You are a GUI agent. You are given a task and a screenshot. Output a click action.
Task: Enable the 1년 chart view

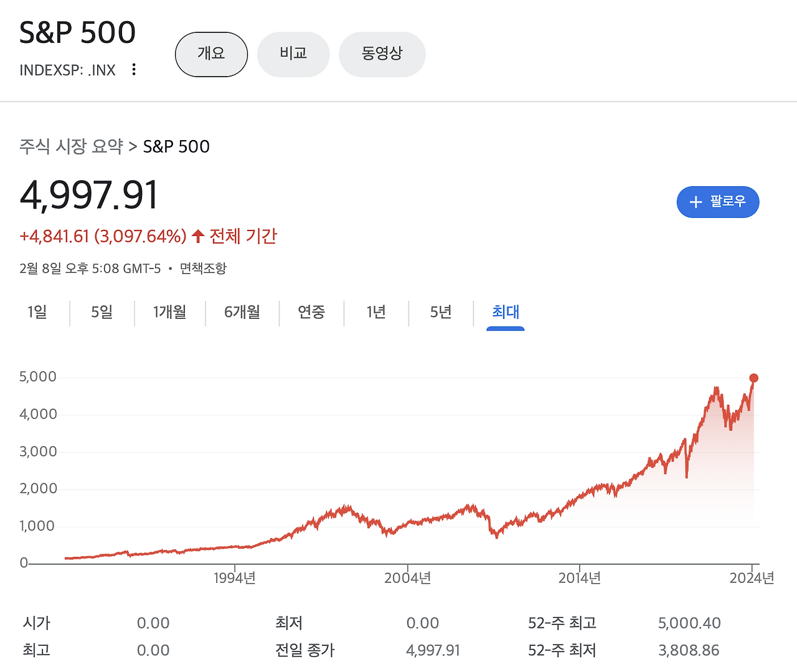coord(376,313)
